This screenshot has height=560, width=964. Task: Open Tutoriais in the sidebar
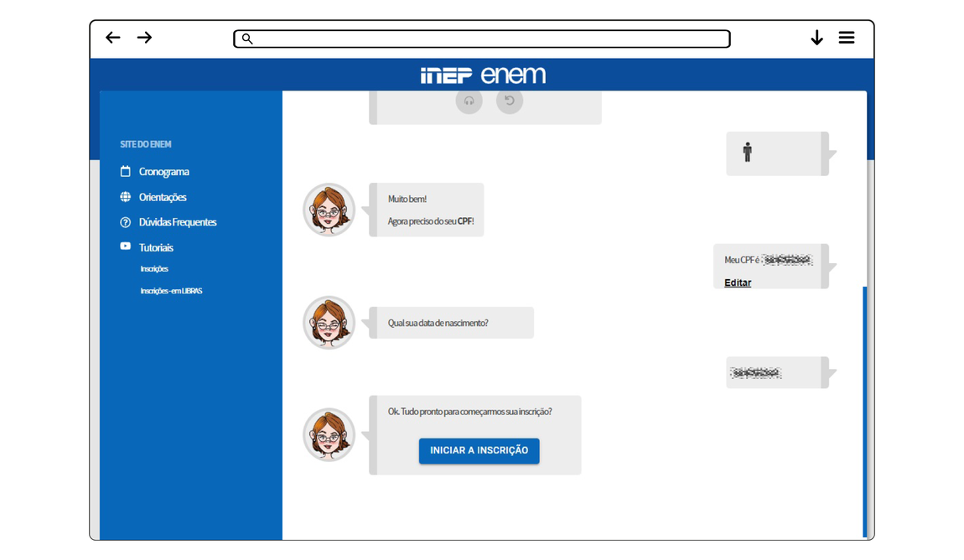point(156,248)
